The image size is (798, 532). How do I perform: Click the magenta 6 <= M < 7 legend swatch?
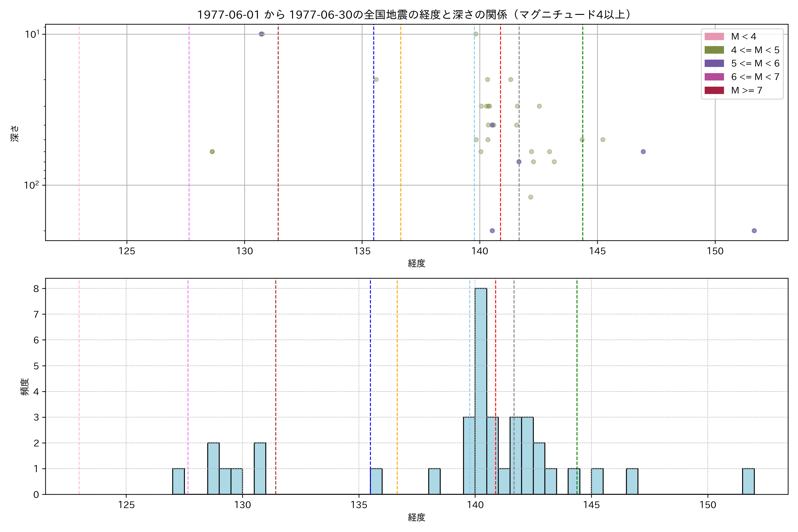[x=714, y=77]
